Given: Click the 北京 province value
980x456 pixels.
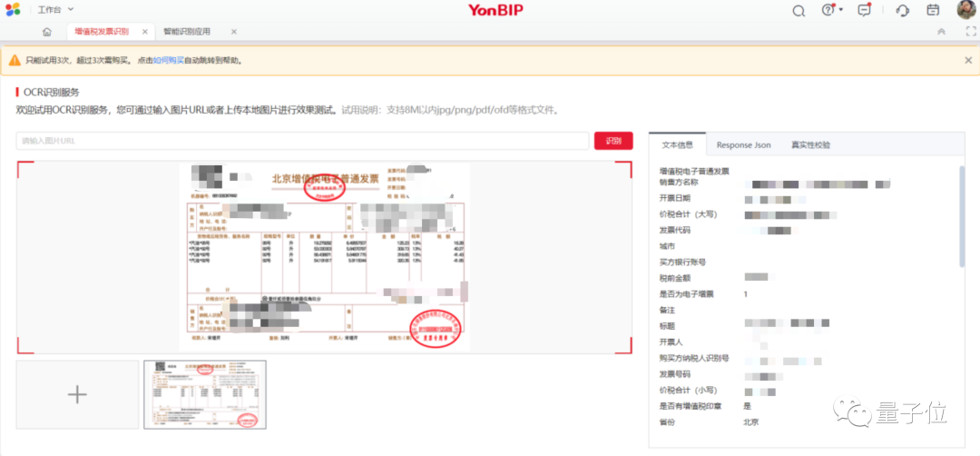Looking at the screenshot, I should (x=750, y=422).
